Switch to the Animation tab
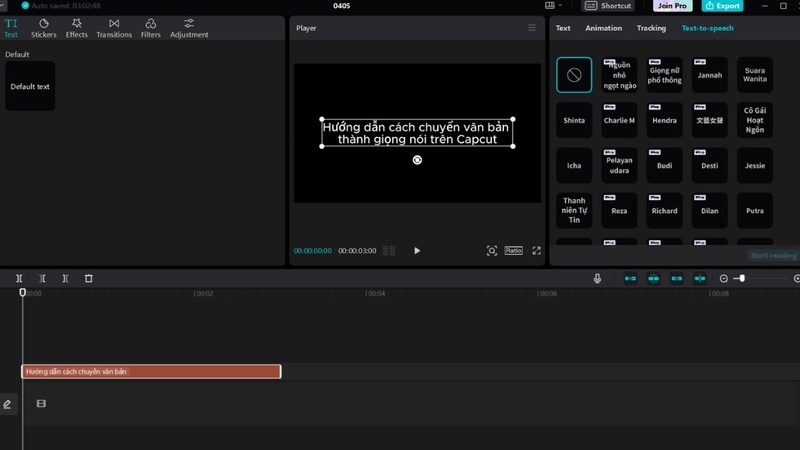Image resolution: width=800 pixels, height=450 pixels. tap(604, 28)
